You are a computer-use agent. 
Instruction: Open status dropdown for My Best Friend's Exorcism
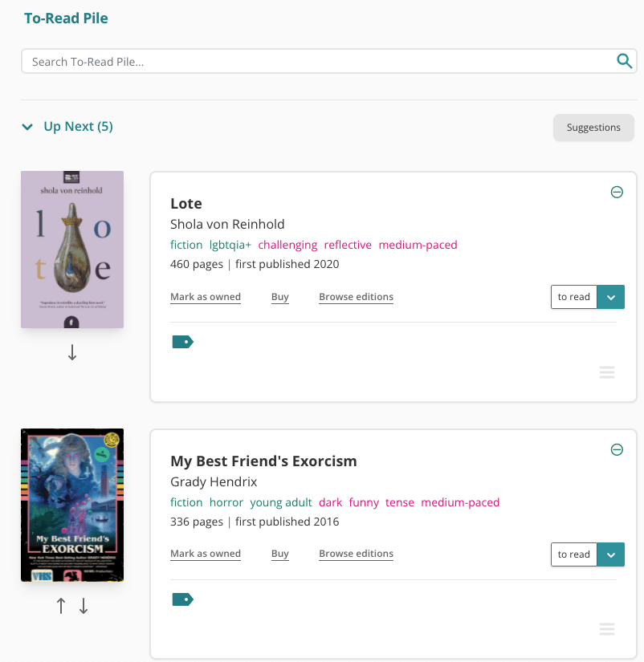[610, 554]
